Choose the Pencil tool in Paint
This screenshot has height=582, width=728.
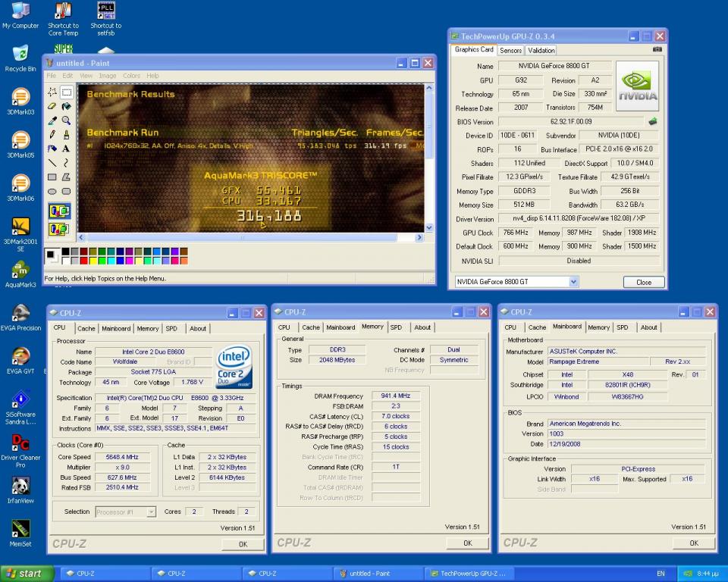[x=52, y=135]
